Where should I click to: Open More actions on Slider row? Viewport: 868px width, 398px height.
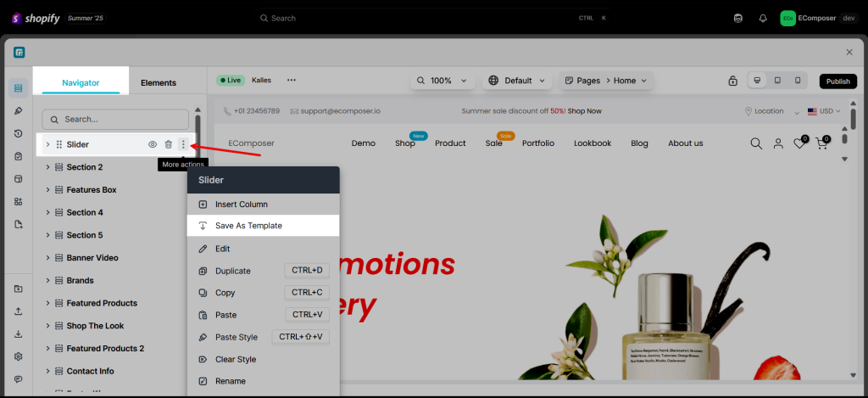pyautogui.click(x=184, y=144)
